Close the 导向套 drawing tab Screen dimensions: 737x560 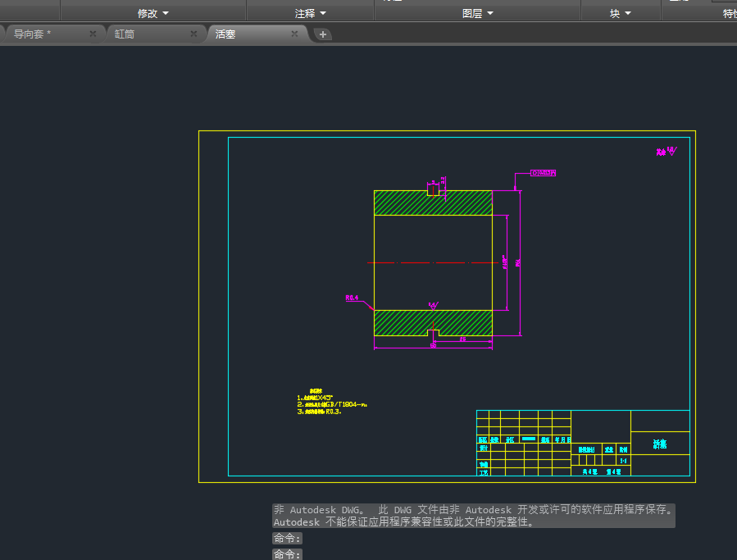(93, 34)
